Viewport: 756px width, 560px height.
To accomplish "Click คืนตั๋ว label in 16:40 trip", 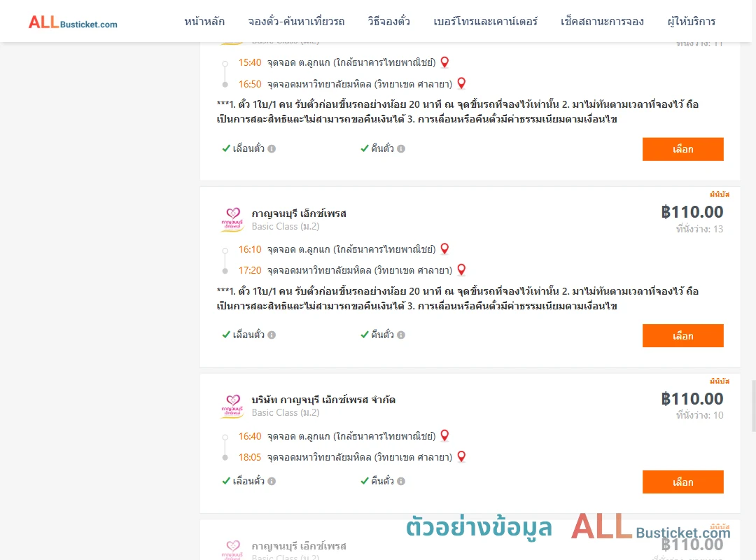I will click(x=382, y=480).
